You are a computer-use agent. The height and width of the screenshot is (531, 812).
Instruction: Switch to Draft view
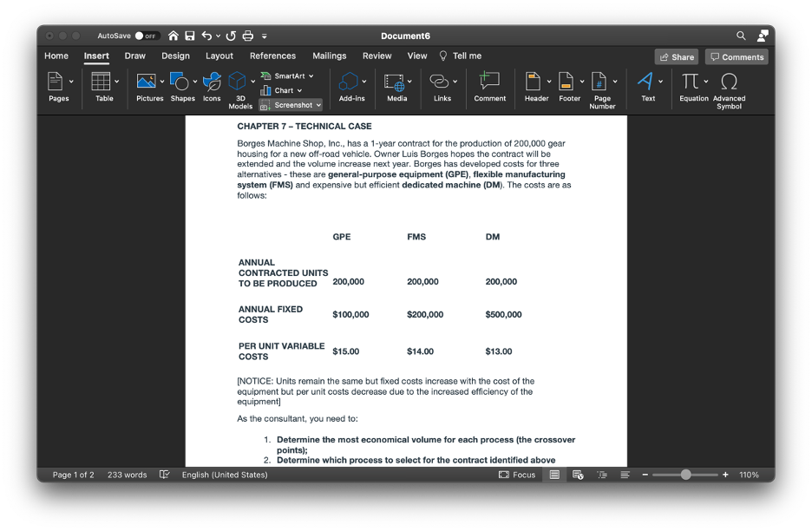click(625, 475)
